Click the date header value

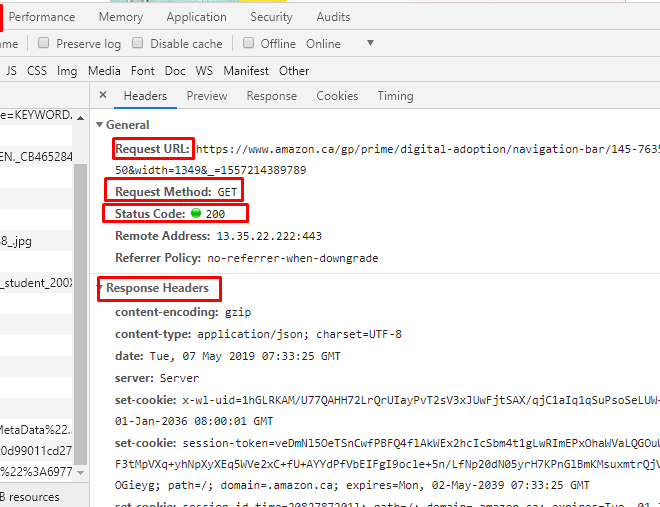pos(245,356)
